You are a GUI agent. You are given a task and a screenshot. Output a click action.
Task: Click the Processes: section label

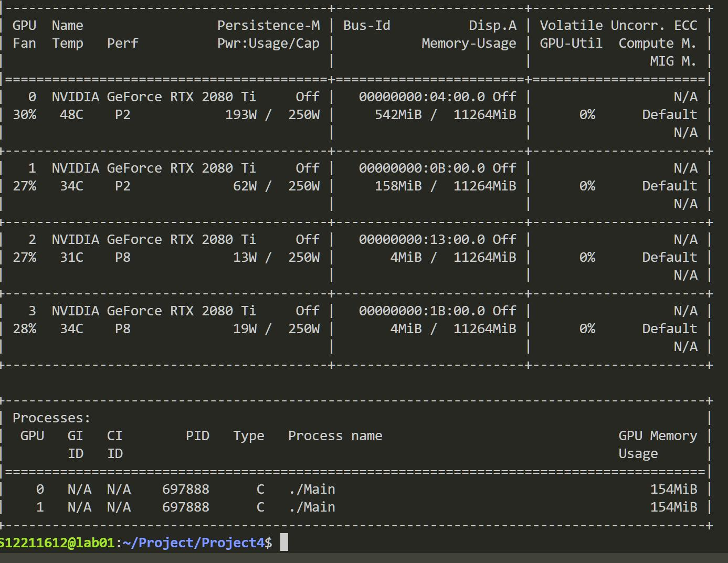(51, 418)
